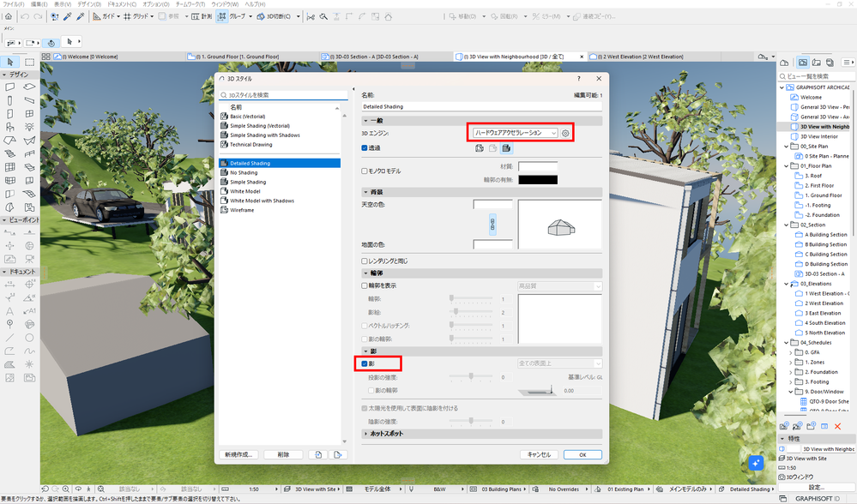Click the engine settings gear icon
This screenshot has width=857, height=504.
[565, 133]
